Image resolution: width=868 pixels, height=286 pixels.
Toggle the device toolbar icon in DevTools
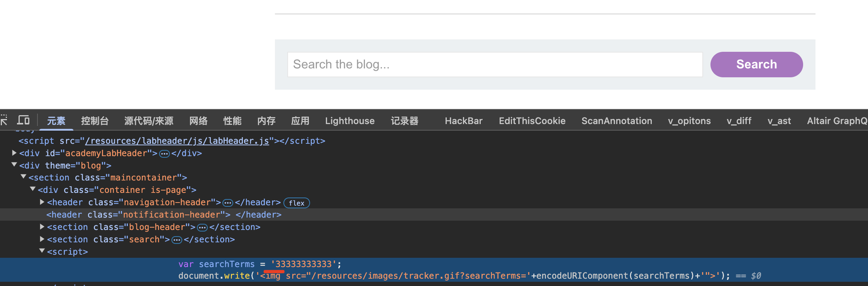[23, 121]
